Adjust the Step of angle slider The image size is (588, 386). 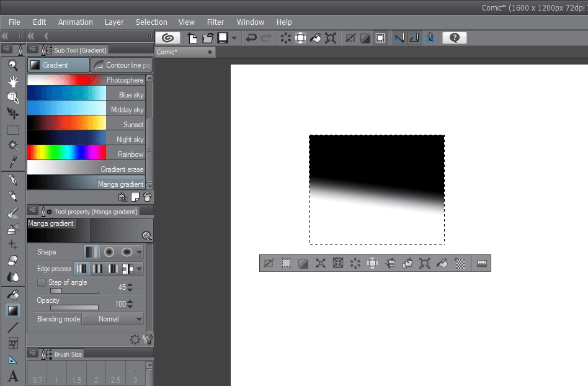pos(74,290)
